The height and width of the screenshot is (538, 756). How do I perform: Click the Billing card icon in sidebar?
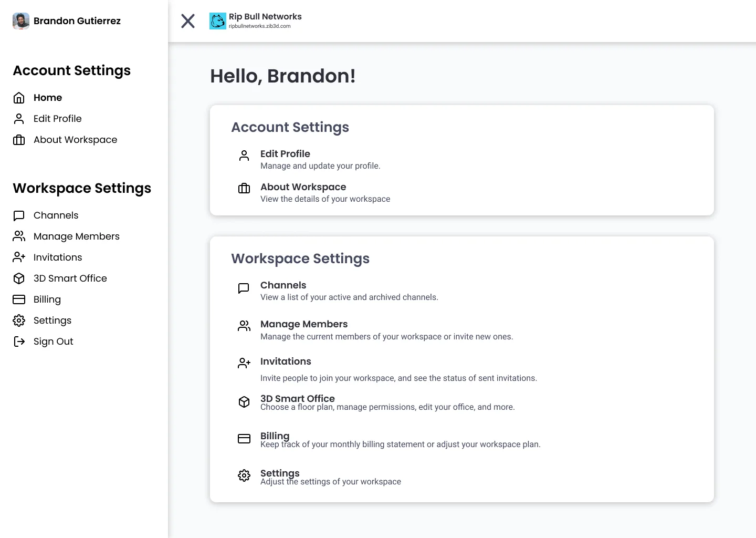pos(19,299)
